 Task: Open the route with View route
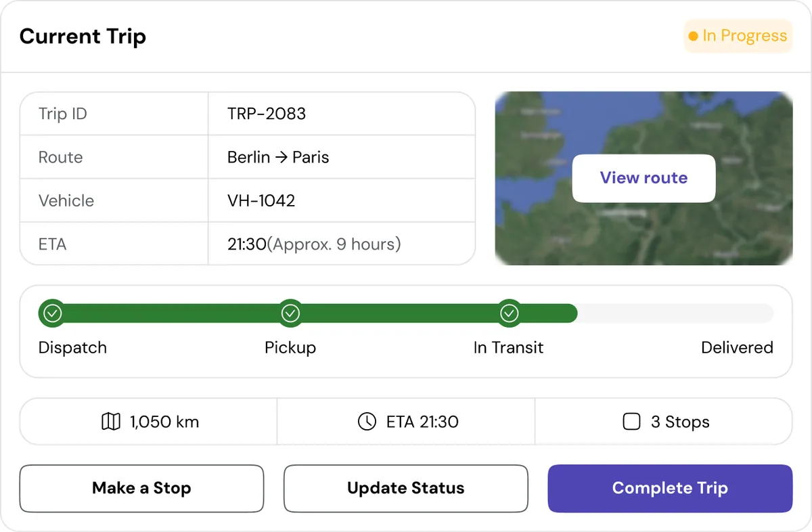coord(643,178)
